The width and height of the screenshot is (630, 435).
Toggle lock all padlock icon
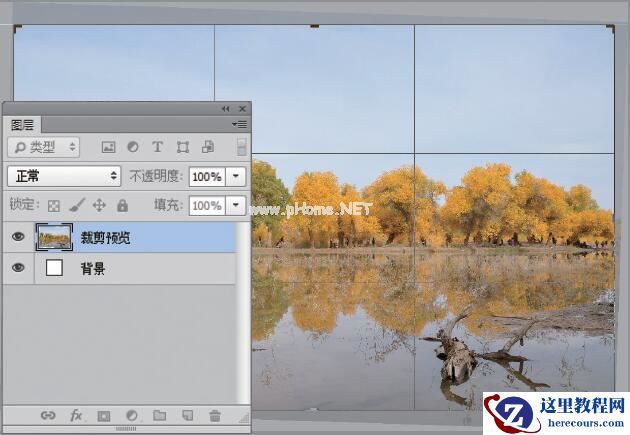tap(122, 206)
